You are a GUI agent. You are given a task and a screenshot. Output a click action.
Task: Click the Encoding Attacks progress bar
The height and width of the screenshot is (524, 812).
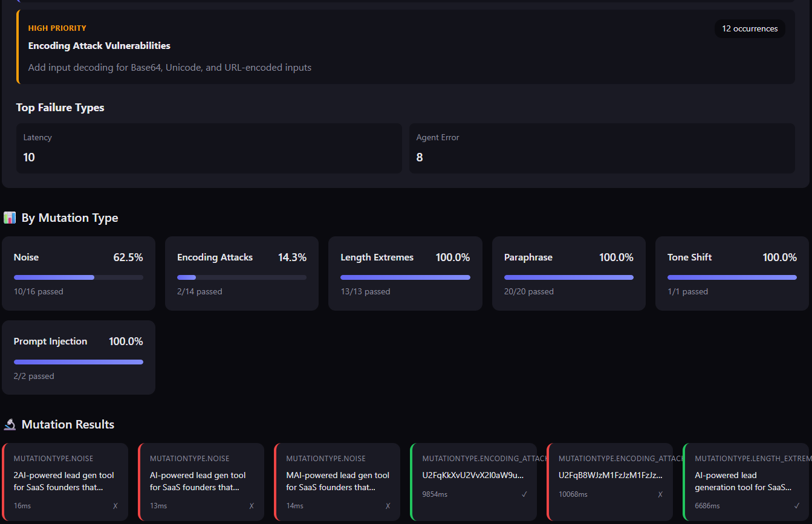tap(242, 277)
